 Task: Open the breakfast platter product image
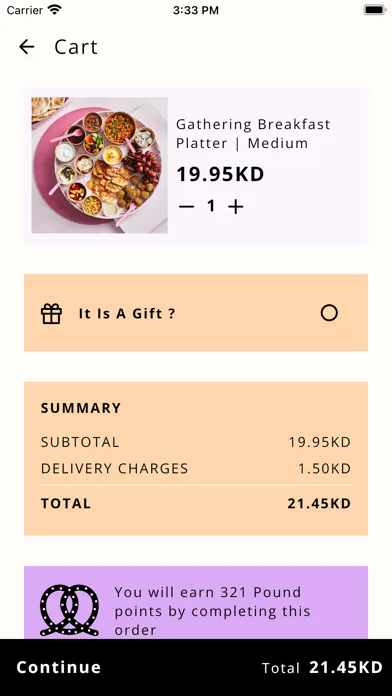(99, 165)
